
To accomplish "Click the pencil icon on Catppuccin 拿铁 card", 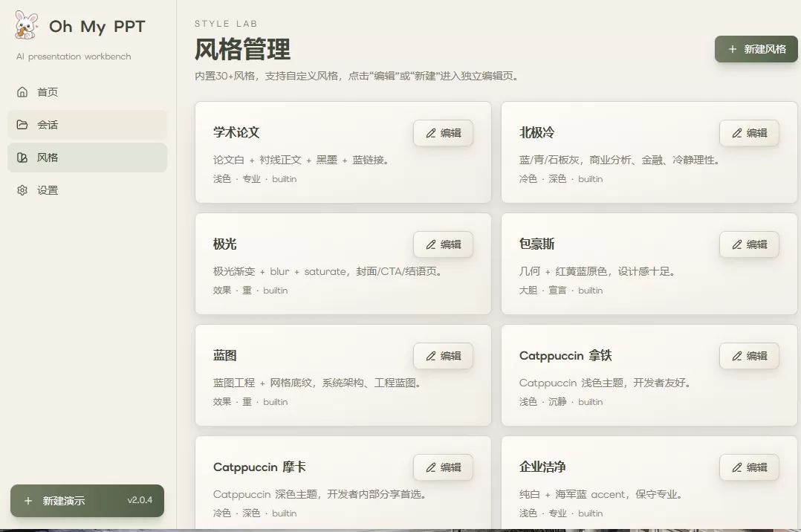I will [736, 356].
